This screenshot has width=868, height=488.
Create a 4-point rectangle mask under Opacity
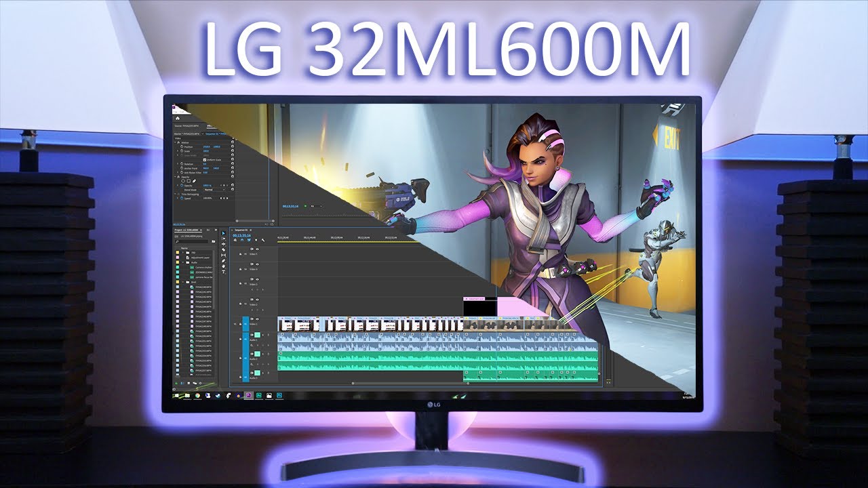point(189,181)
